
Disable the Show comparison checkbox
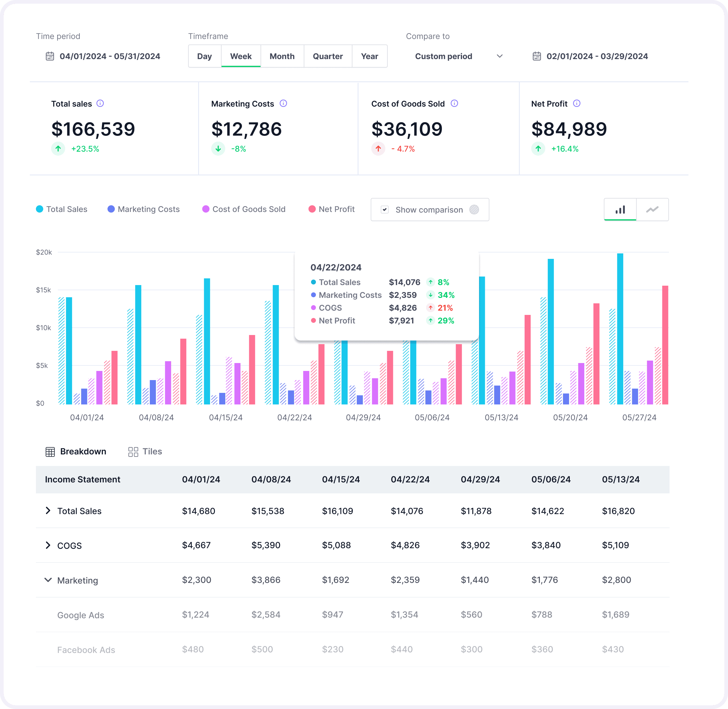point(385,209)
